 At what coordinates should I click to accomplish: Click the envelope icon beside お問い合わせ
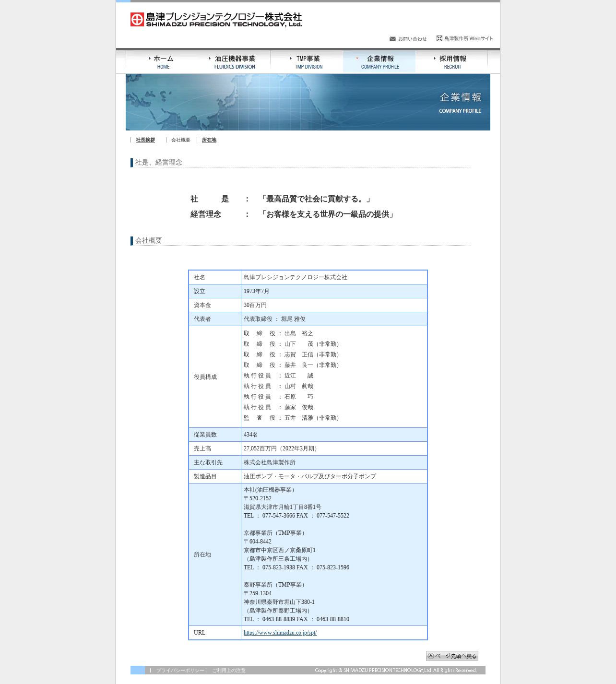point(392,39)
